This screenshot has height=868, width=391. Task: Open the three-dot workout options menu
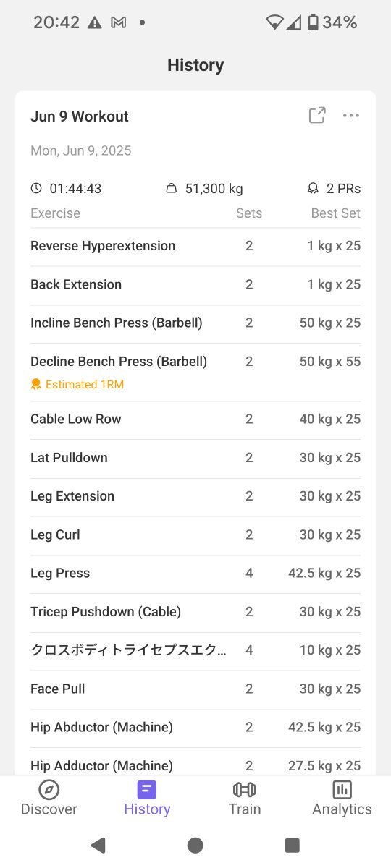(x=351, y=116)
